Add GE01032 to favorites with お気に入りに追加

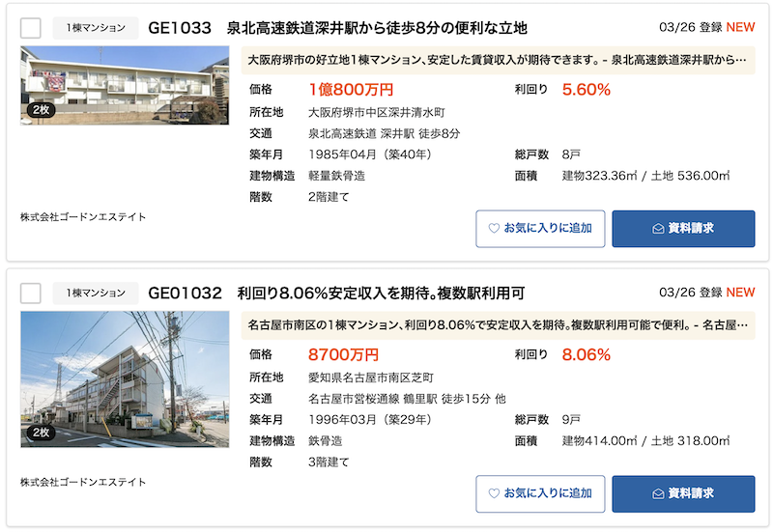point(540,493)
